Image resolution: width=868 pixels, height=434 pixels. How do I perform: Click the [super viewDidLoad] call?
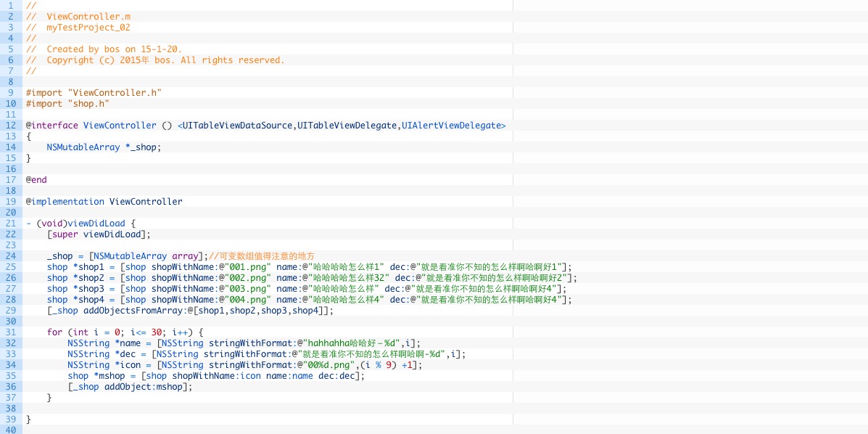coord(99,234)
